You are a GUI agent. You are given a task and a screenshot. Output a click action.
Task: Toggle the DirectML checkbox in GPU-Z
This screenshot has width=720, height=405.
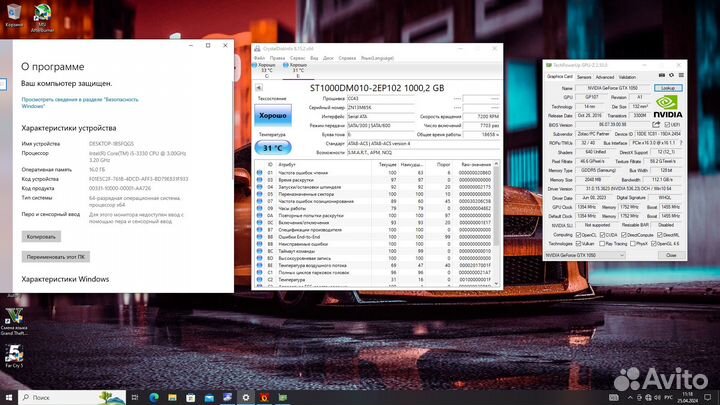[x=660, y=235]
